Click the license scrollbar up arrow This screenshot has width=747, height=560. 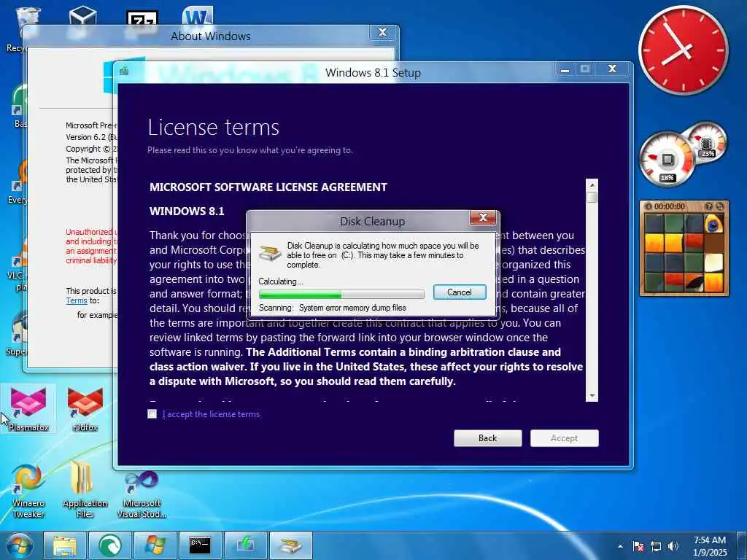tap(592, 184)
